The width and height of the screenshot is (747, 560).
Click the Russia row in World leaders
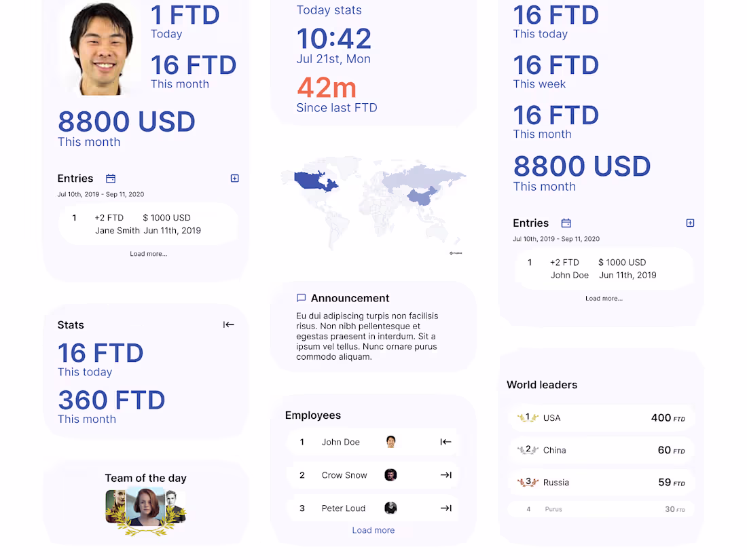(600, 482)
